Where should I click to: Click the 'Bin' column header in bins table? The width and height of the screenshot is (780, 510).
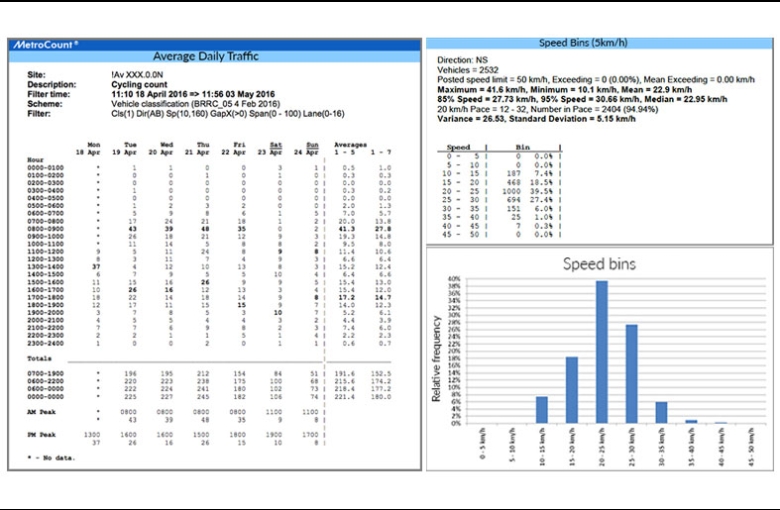tap(522, 147)
